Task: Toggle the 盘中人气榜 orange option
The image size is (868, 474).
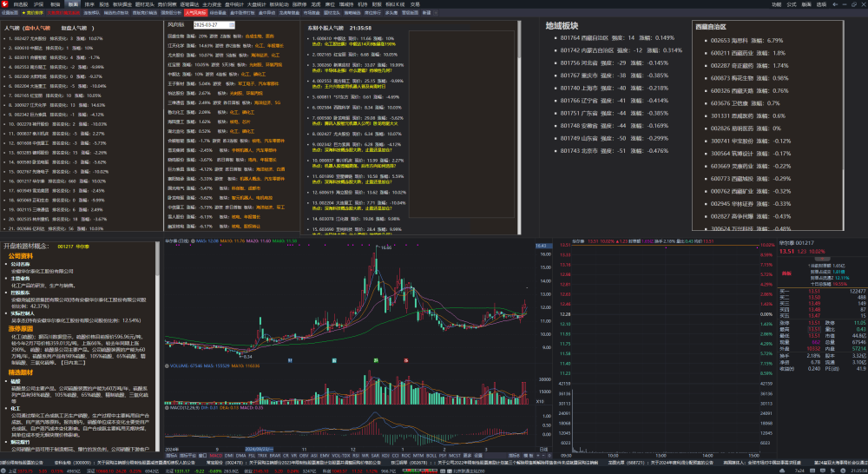Action: click(x=37, y=28)
